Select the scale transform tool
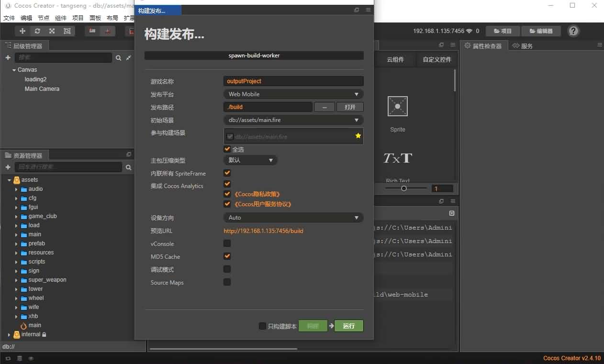Screen dimensions: 604x364 point(52,31)
